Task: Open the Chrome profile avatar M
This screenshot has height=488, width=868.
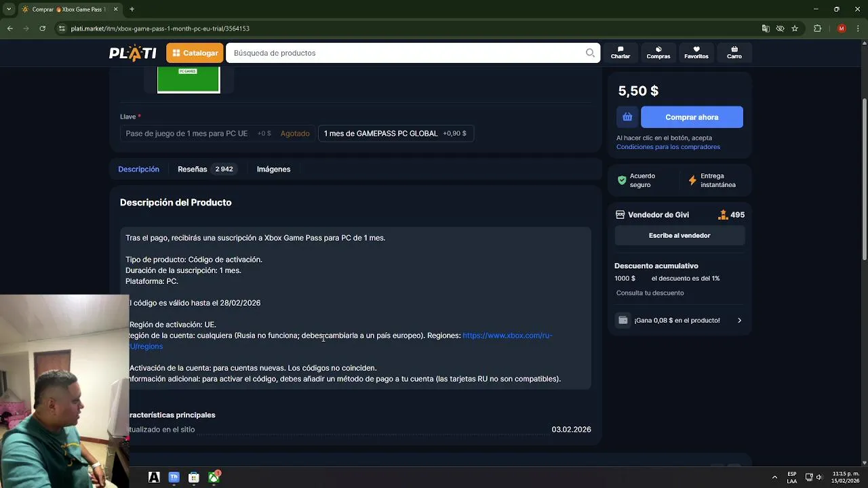Action: [842, 28]
